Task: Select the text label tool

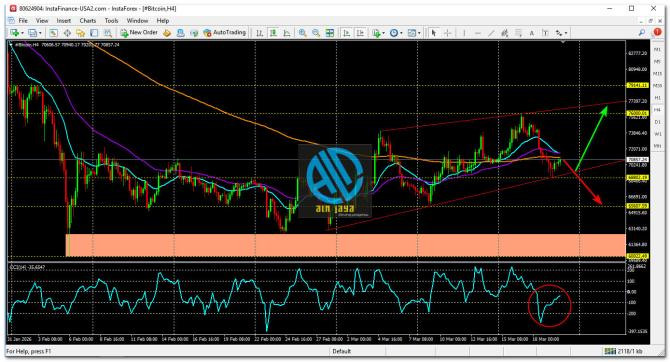Action: tap(545, 33)
